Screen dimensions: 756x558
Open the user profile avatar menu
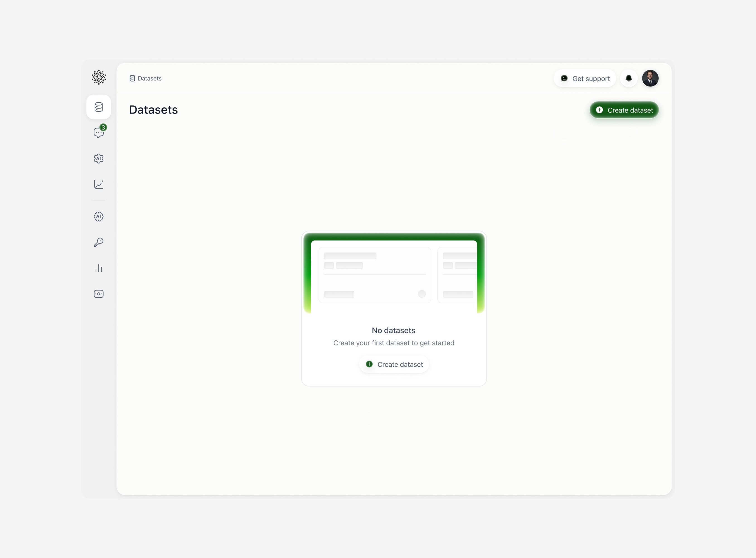point(650,78)
